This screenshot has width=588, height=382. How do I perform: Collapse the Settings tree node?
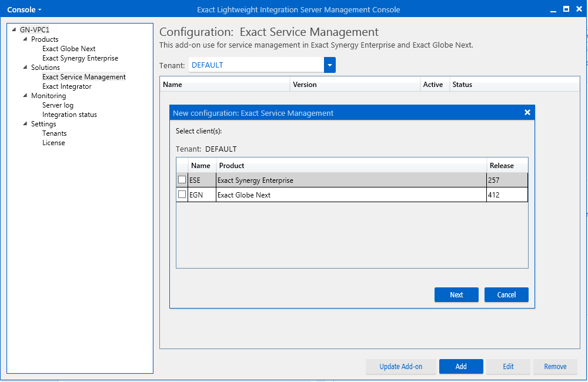tap(25, 123)
